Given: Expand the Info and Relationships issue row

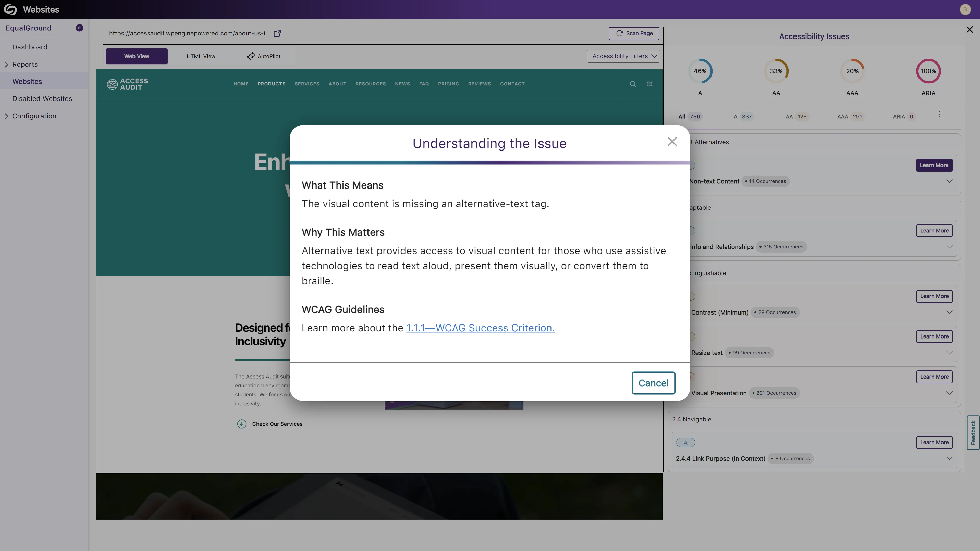Looking at the screenshot, I should coord(949,247).
